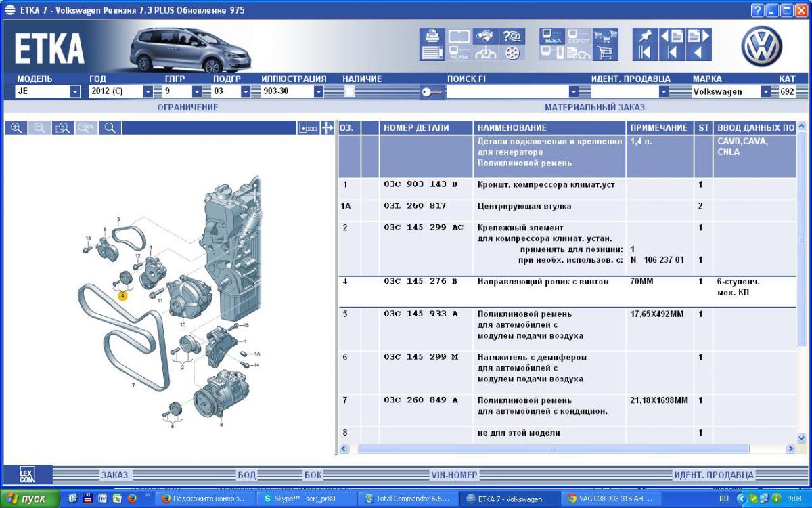The image size is (812, 508).
Task: Click the pushpin bookmark icon
Action: (645, 37)
